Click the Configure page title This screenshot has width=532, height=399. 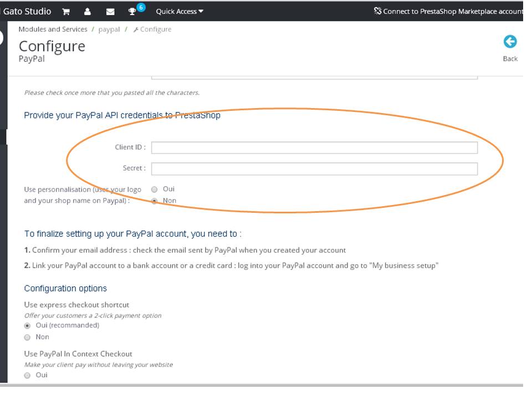(x=52, y=47)
